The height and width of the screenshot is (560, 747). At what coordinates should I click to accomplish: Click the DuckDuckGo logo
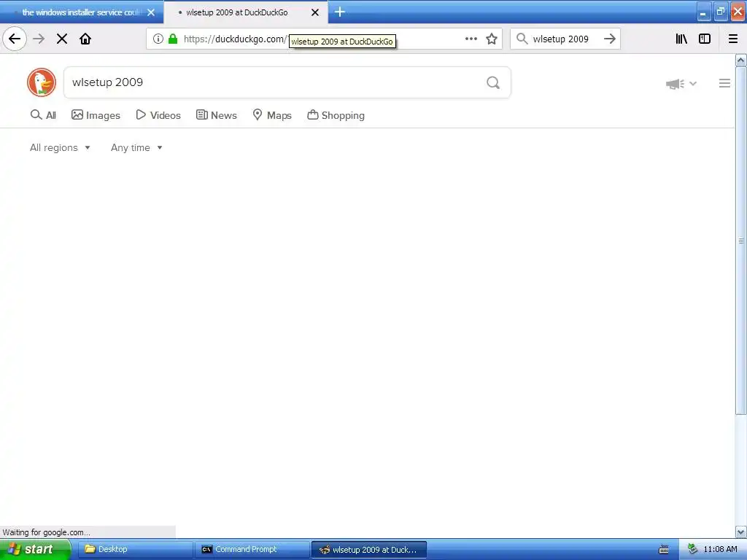pyautogui.click(x=42, y=82)
